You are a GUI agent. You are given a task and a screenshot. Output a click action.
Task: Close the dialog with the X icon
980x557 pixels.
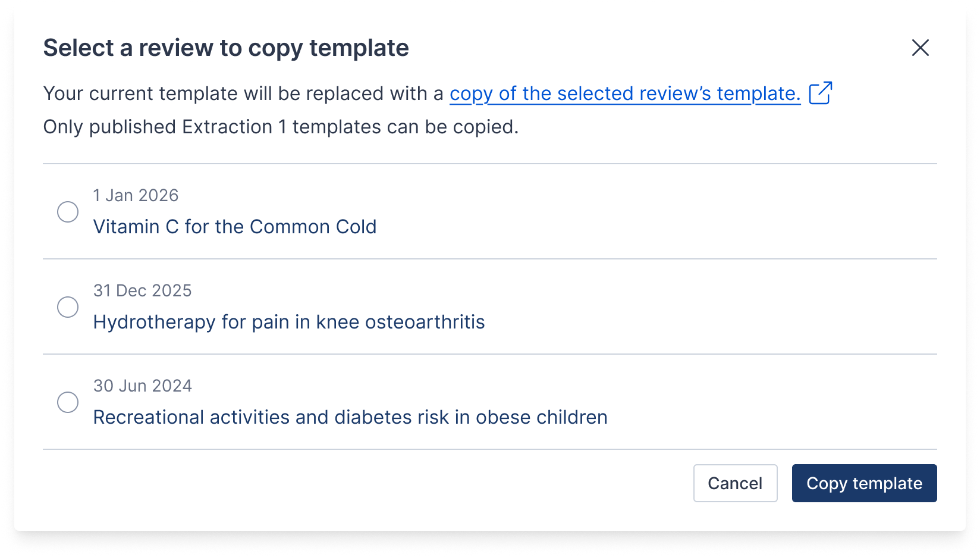click(x=920, y=48)
